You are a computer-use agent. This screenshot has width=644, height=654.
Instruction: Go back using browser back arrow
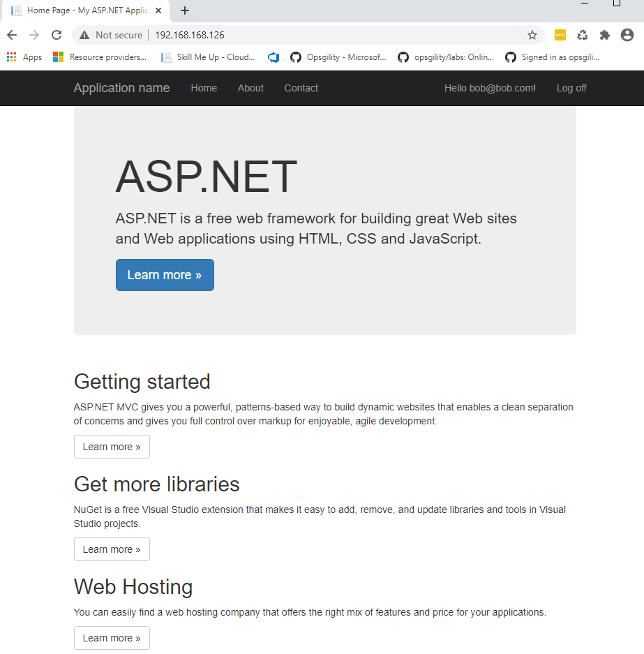pos(12,35)
